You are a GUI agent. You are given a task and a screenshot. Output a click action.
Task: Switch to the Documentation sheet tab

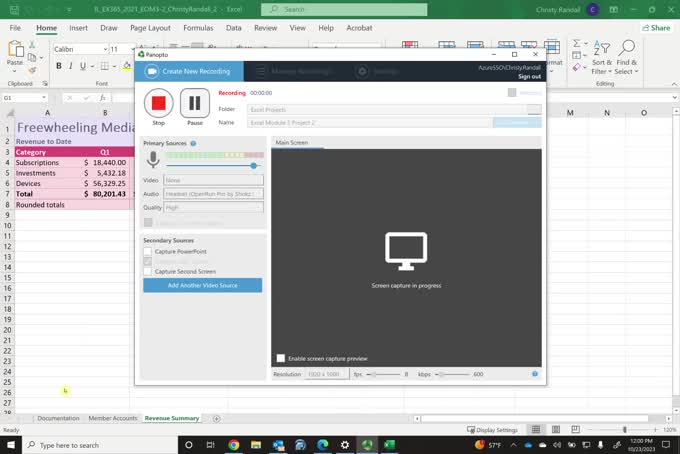58,418
